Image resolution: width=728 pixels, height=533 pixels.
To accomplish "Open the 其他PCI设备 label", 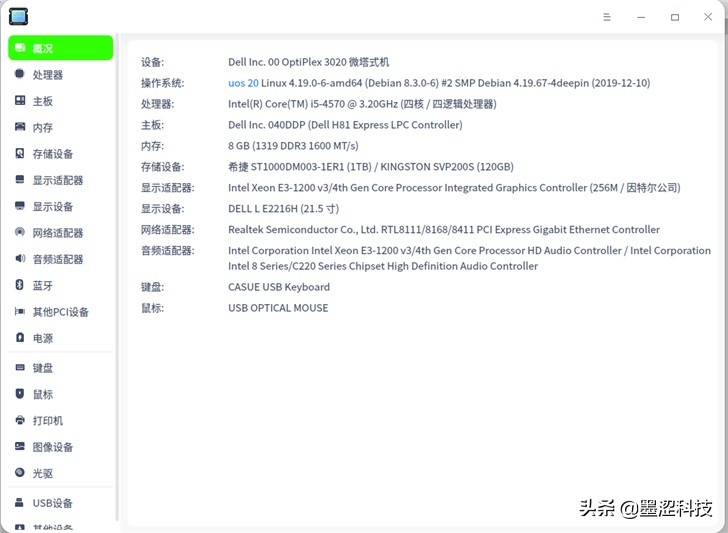I will coord(61,312).
